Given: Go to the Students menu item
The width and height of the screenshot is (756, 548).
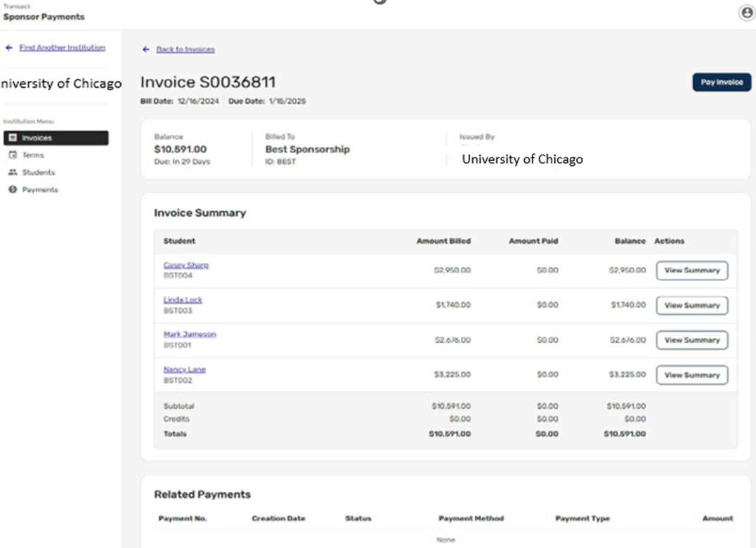Looking at the screenshot, I should [x=38, y=173].
